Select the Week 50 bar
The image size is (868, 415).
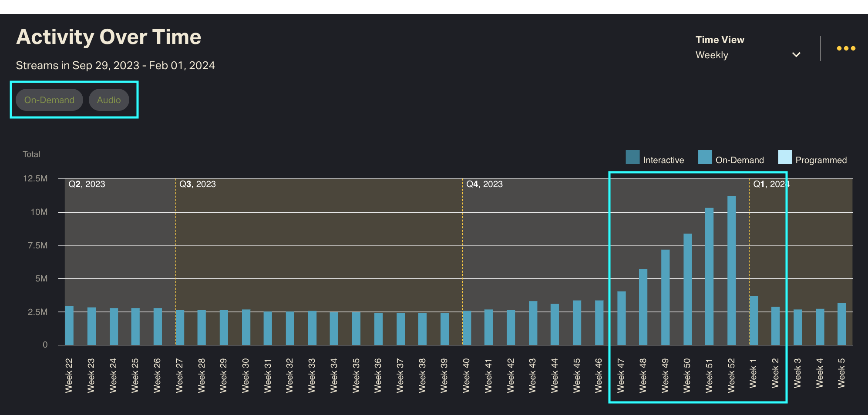(x=687, y=289)
